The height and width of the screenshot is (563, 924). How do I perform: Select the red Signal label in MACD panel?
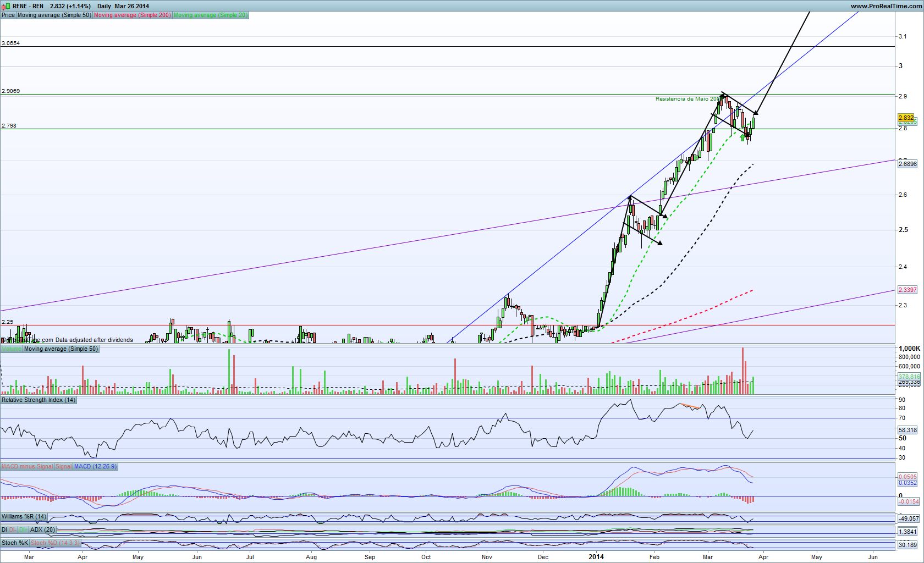(64, 467)
